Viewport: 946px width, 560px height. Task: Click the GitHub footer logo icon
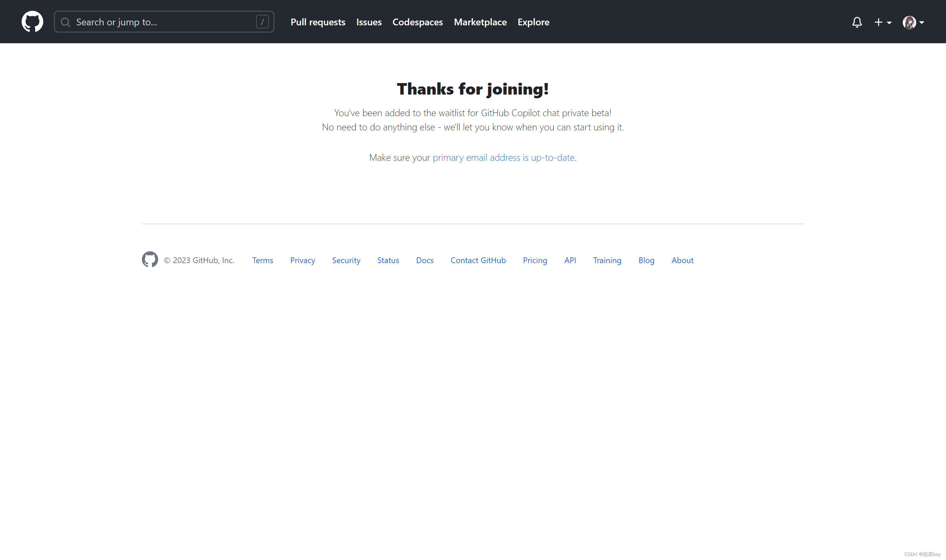[x=149, y=259]
